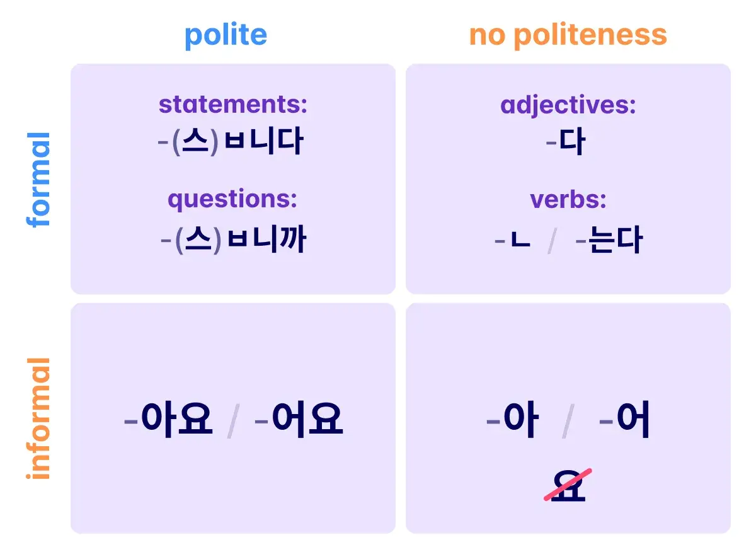The height and width of the screenshot is (559, 756).
Task: Click the -어요 polite ending
Action: (x=299, y=419)
